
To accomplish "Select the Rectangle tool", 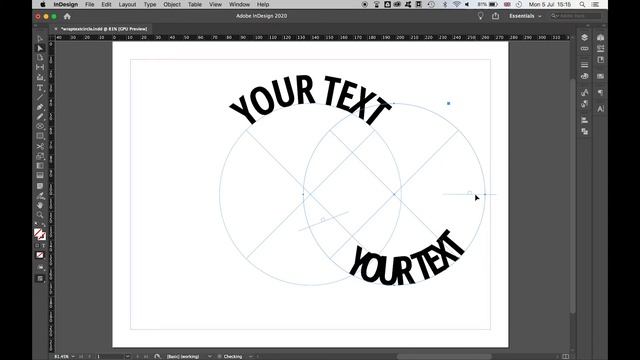I will (40, 136).
